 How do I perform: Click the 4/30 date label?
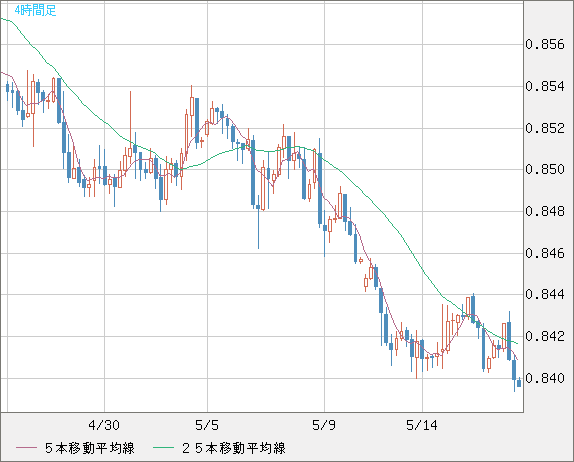104,425
